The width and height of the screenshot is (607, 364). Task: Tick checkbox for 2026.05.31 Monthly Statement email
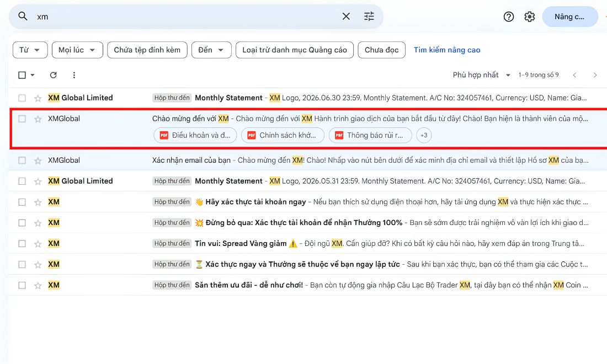point(22,181)
